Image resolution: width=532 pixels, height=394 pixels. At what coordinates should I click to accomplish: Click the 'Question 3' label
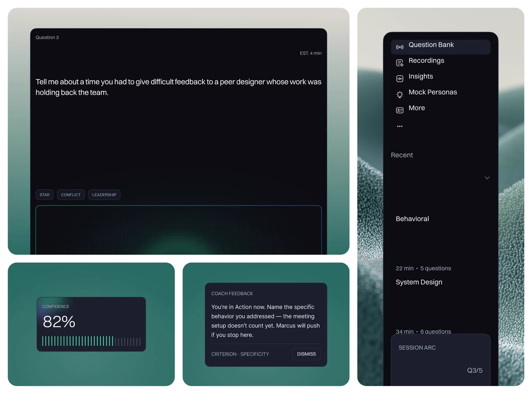(x=47, y=38)
